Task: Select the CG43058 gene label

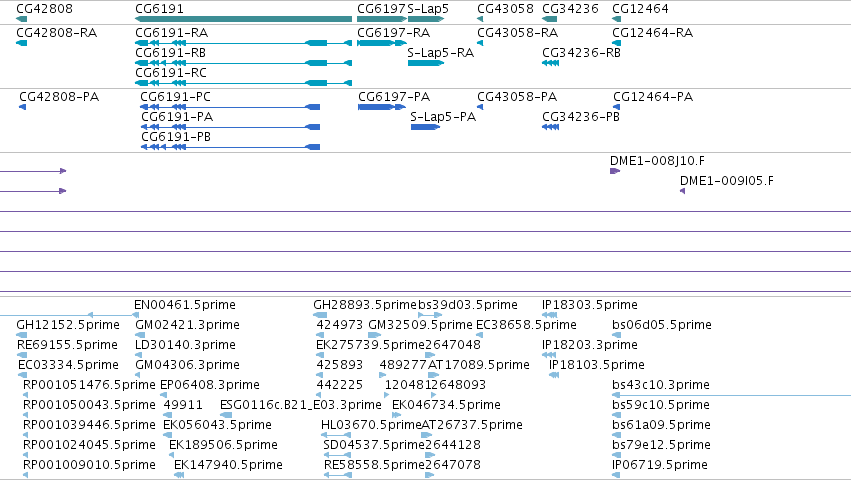Action: (x=505, y=9)
